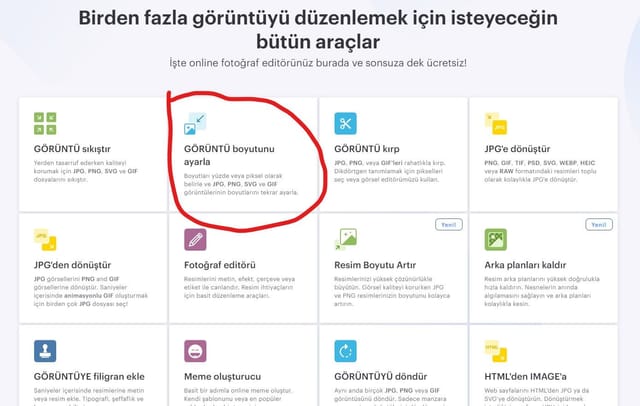Select the Meme oluşturucu smiley icon
The height and width of the screenshot is (406, 640).
195,351
